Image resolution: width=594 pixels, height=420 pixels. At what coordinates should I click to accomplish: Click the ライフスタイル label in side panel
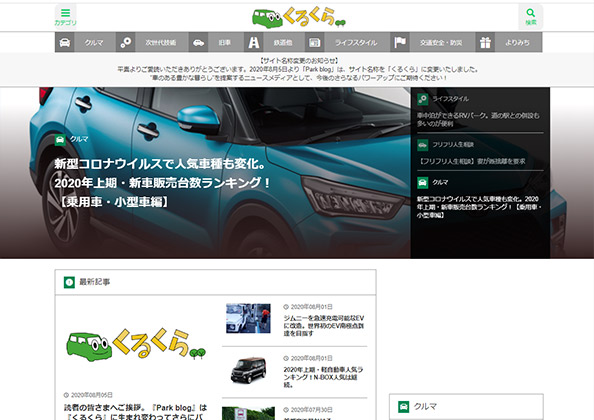[x=451, y=99]
